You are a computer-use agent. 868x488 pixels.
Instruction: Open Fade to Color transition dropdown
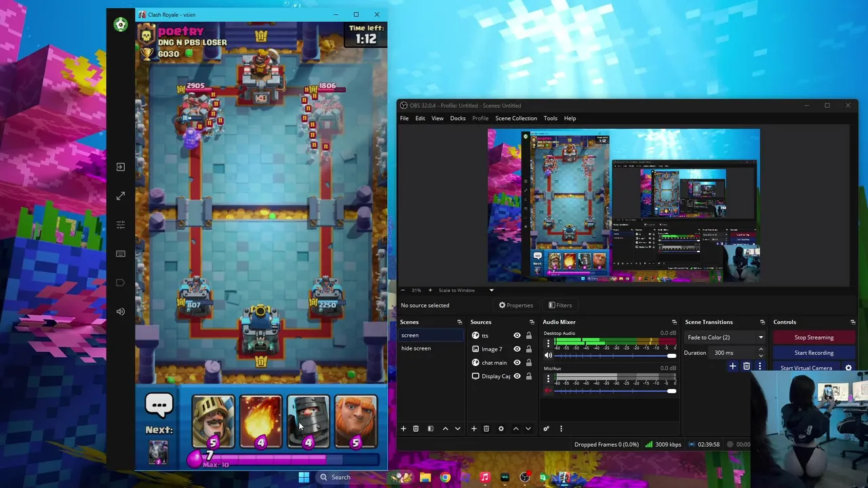pyautogui.click(x=725, y=338)
